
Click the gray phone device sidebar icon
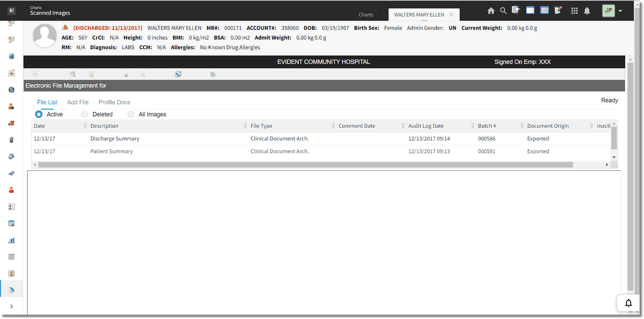pyautogui.click(x=12, y=140)
